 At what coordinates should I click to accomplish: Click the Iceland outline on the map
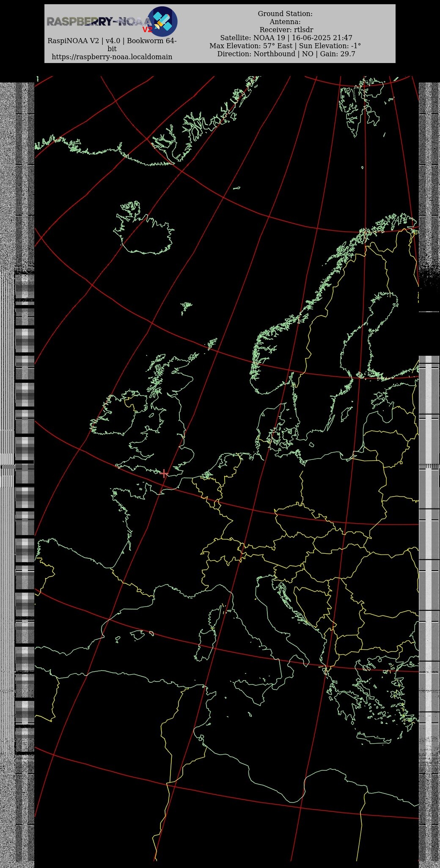[x=144, y=228]
